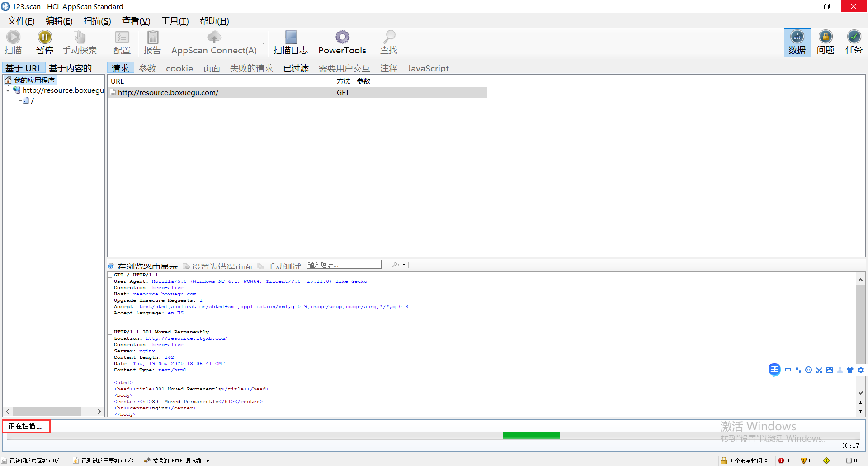Viewport: 868px width, 466px height.
Task: Open the File (文件) menu
Action: coord(21,21)
